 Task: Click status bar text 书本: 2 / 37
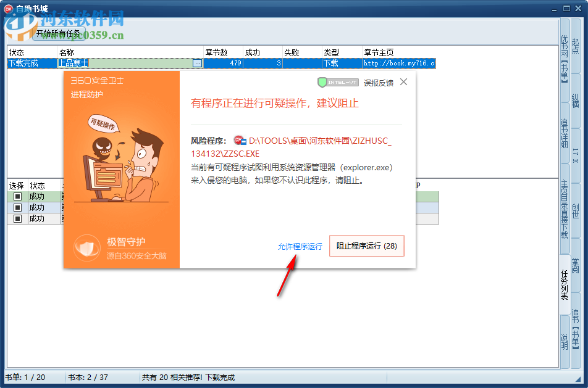pyautogui.click(x=88, y=378)
